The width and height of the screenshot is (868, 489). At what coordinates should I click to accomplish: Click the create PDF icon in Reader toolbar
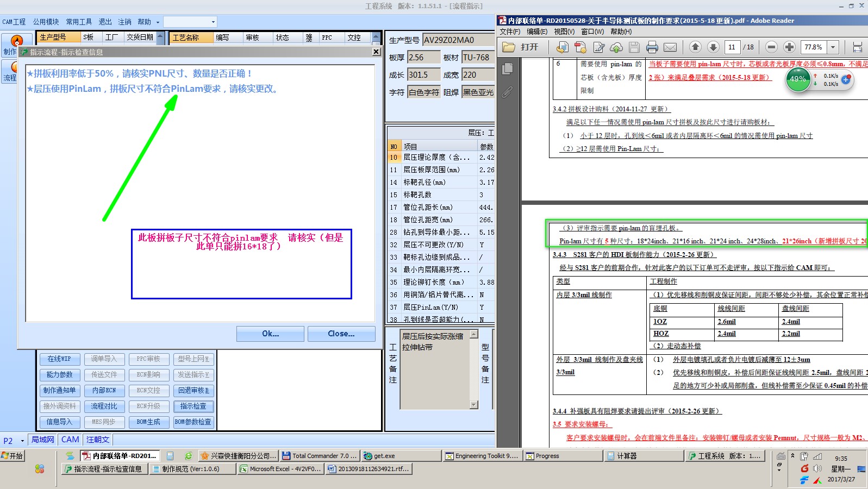[x=580, y=47]
